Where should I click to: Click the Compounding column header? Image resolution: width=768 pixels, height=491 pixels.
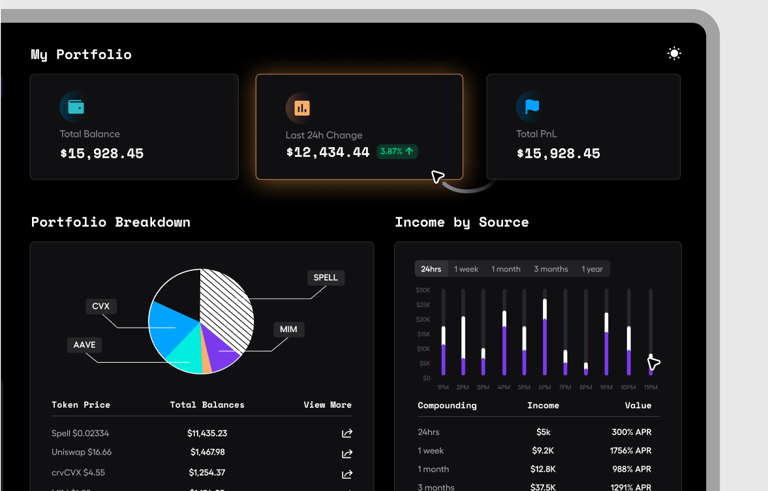tap(447, 405)
